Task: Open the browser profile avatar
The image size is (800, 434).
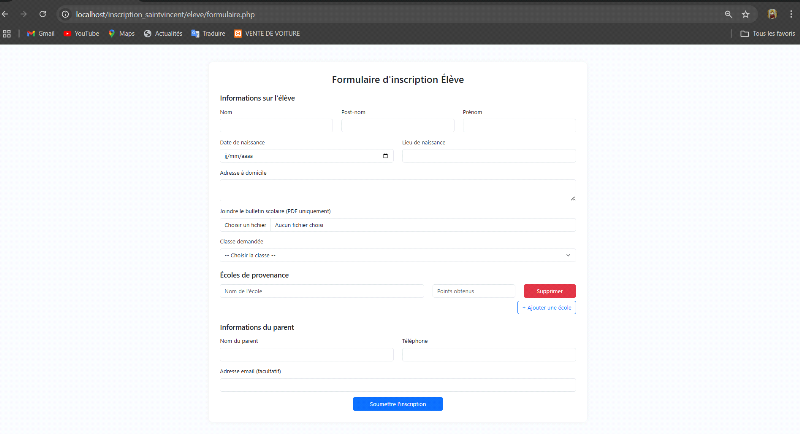Action: pos(773,14)
